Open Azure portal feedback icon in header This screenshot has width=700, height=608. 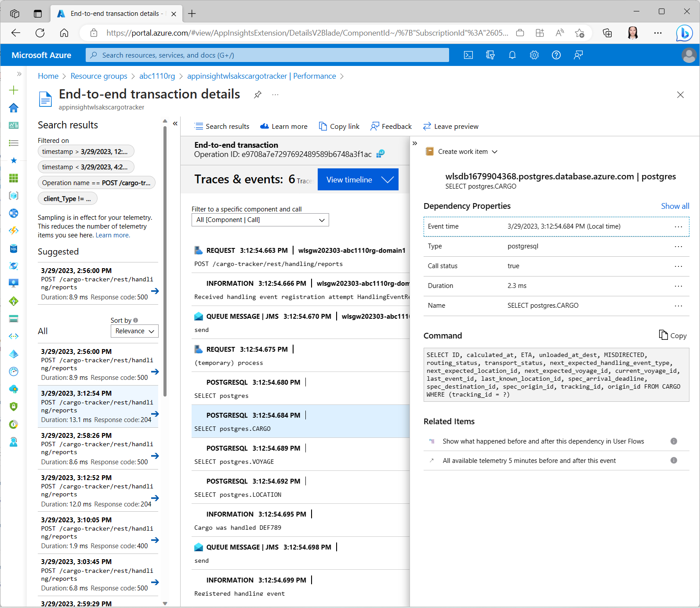[x=578, y=55]
